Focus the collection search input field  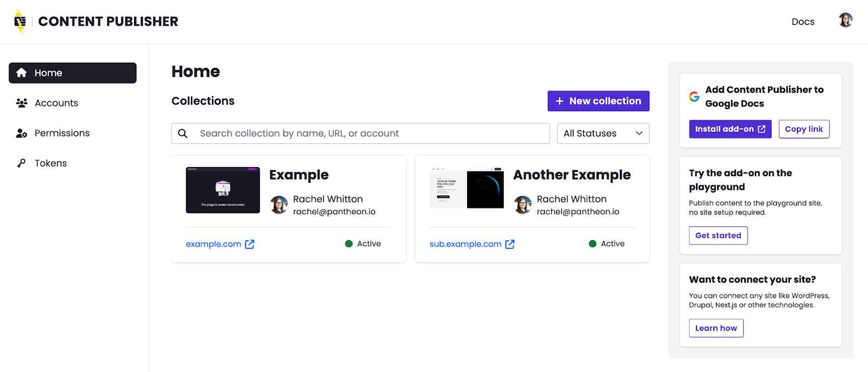(369, 133)
